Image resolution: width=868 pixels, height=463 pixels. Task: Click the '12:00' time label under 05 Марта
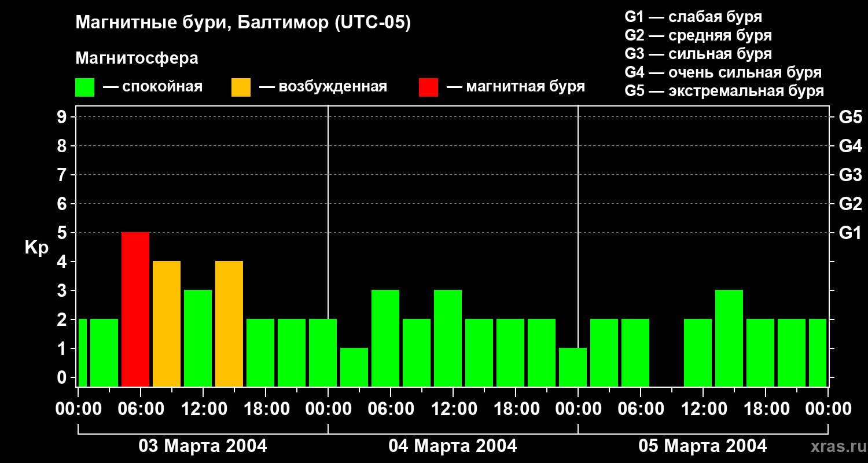click(x=703, y=409)
